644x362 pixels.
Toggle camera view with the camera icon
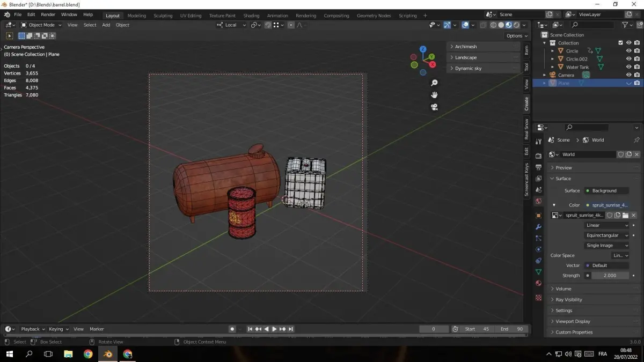[x=434, y=107]
